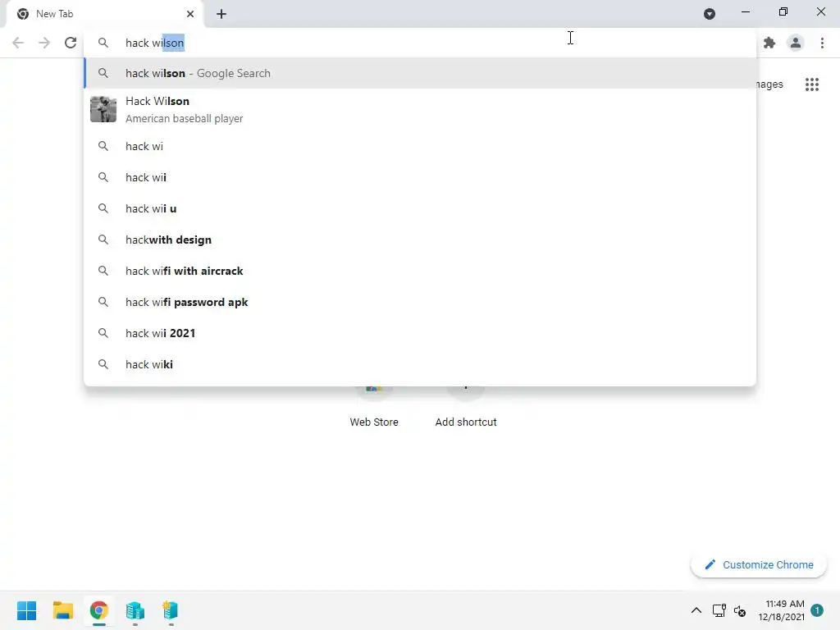Image resolution: width=840 pixels, height=630 pixels.
Task: Click the muted volume tray icon
Action: tap(740, 610)
